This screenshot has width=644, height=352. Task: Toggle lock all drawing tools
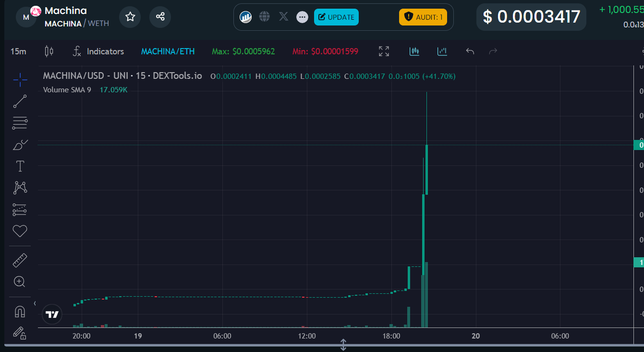(20, 333)
